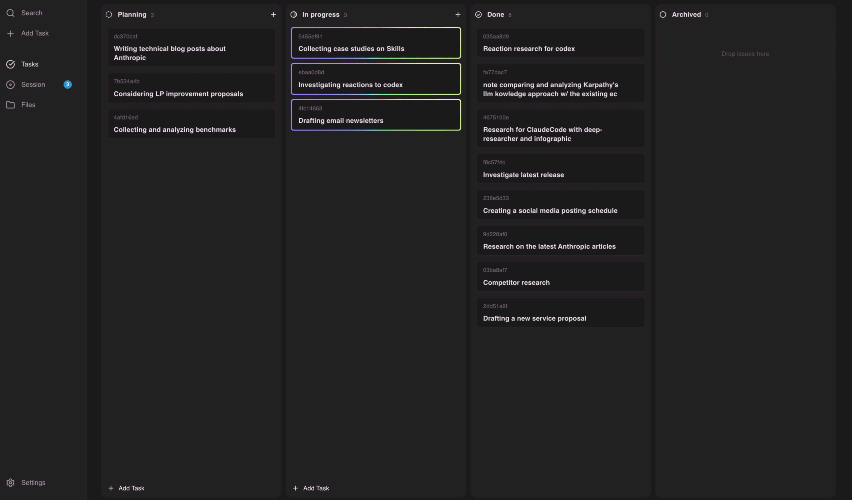This screenshot has height=500, width=852.
Task: Click the Done column item count
Action: coord(510,15)
